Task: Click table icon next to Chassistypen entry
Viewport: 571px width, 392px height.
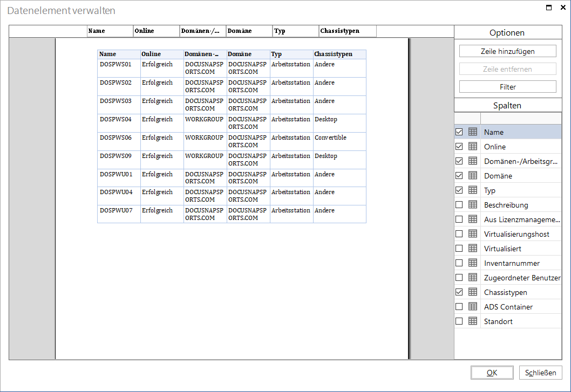Action: click(472, 292)
